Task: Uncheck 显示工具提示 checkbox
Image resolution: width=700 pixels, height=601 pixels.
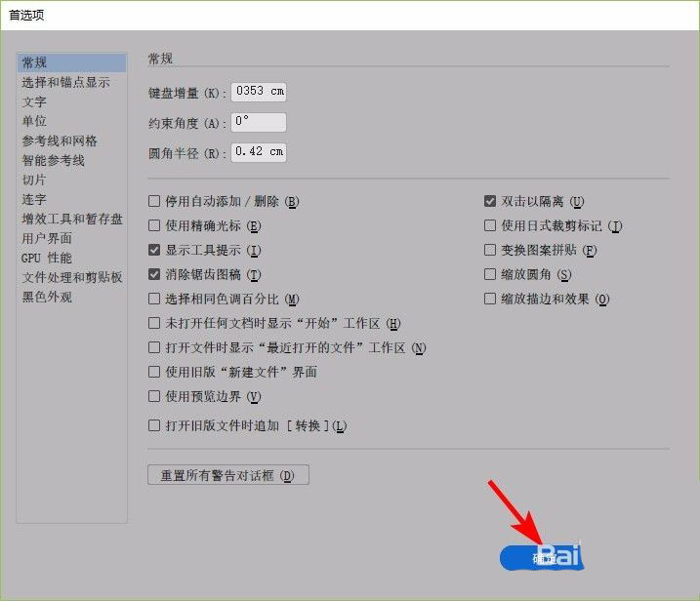Action: tap(154, 250)
